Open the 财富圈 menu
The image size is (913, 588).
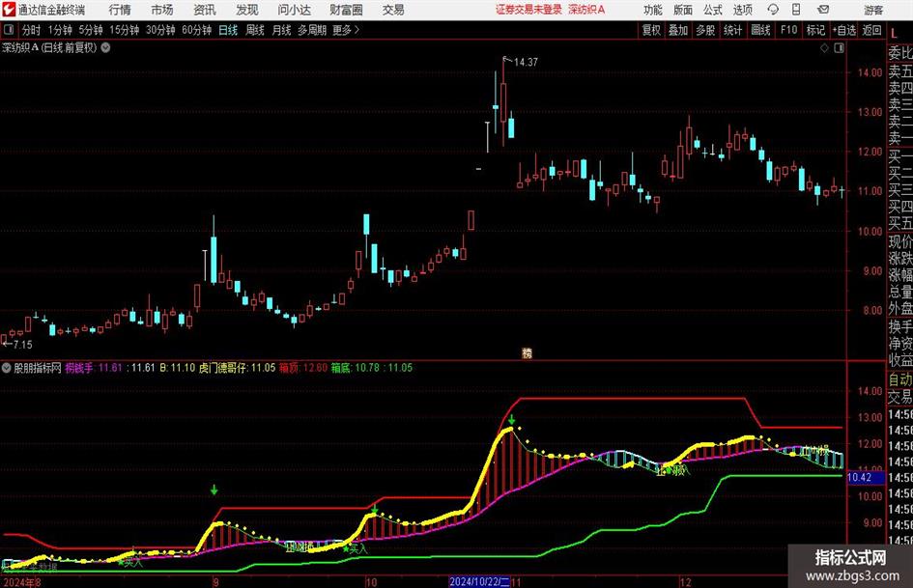point(346,10)
